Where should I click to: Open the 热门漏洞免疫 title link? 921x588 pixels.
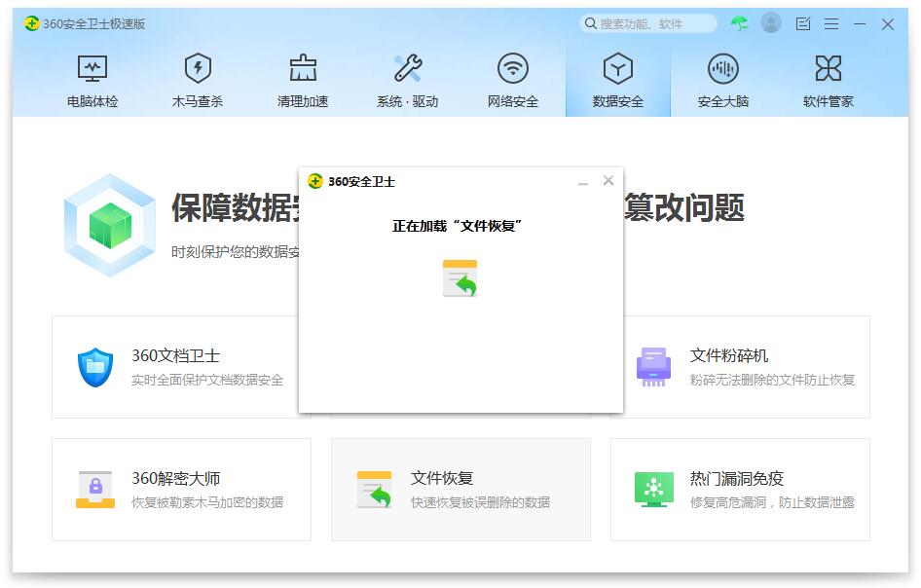click(x=737, y=479)
